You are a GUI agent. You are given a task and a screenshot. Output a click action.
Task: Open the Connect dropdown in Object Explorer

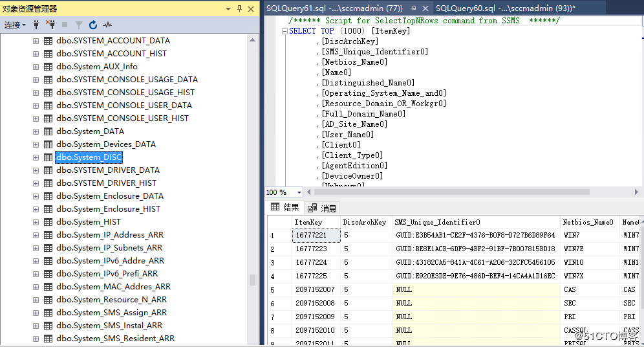point(16,25)
